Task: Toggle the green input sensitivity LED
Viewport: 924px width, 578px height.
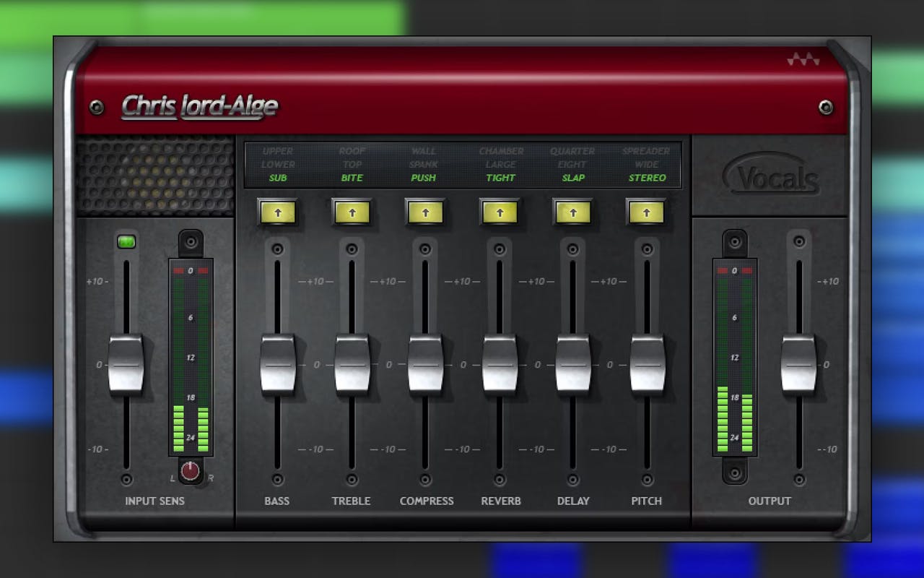Action: pos(126,242)
